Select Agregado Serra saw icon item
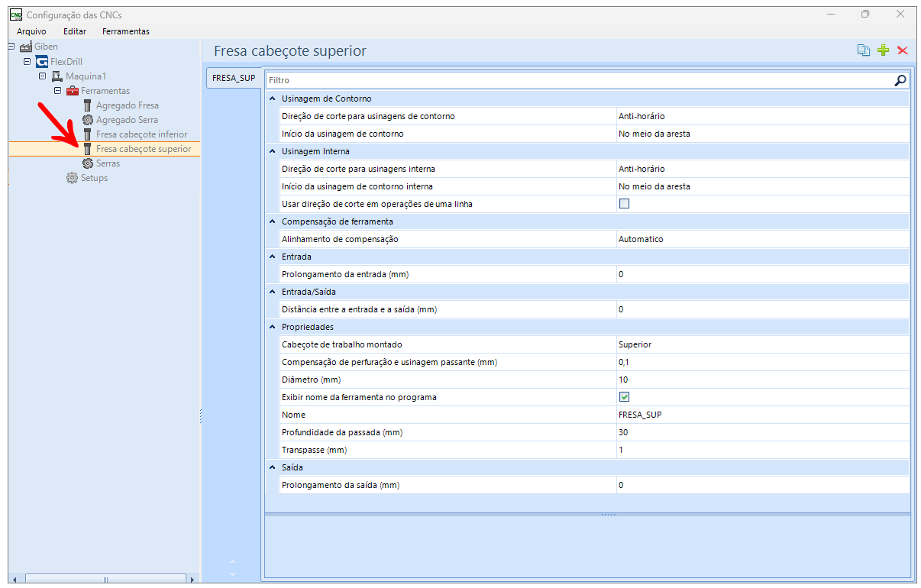Screen dimensions: 921x588 [x=88, y=120]
